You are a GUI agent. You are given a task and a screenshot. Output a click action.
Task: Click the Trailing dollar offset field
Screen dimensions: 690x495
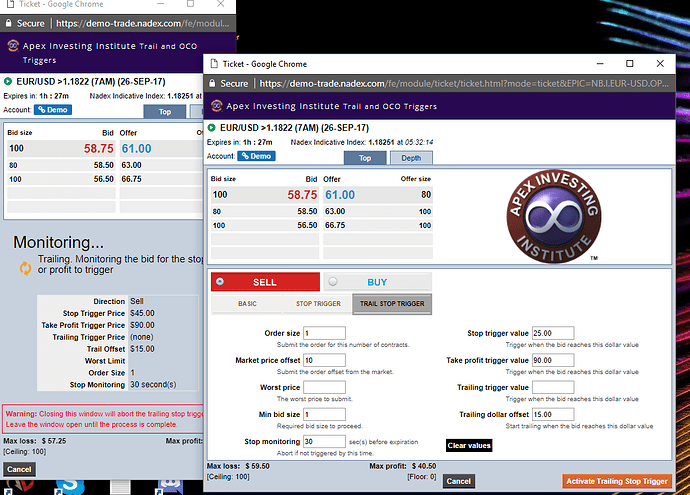coord(553,414)
